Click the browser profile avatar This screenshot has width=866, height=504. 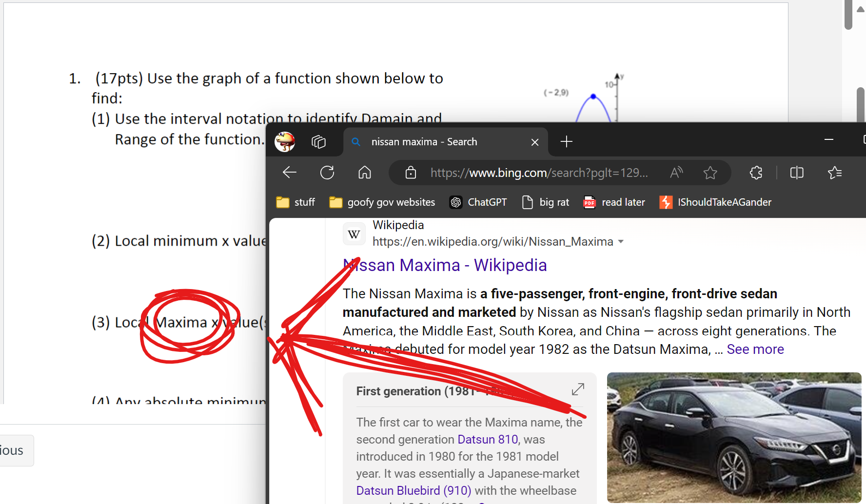(285, 142)
